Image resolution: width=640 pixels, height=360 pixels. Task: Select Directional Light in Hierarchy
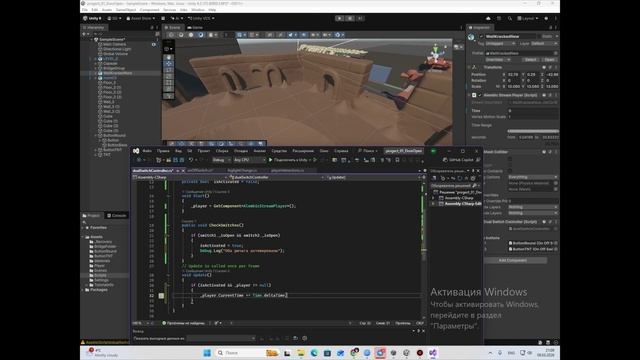click(117, 49)
